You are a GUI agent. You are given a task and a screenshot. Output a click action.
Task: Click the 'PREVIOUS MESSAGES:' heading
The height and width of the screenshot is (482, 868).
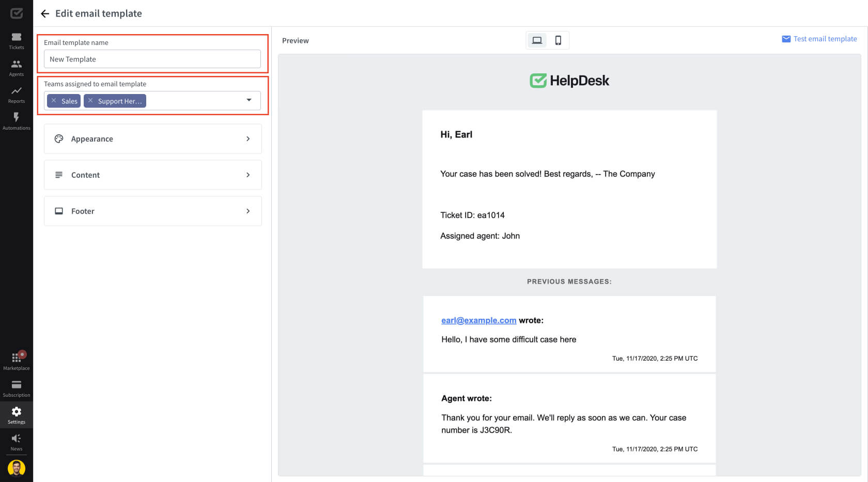coord(569,282)
